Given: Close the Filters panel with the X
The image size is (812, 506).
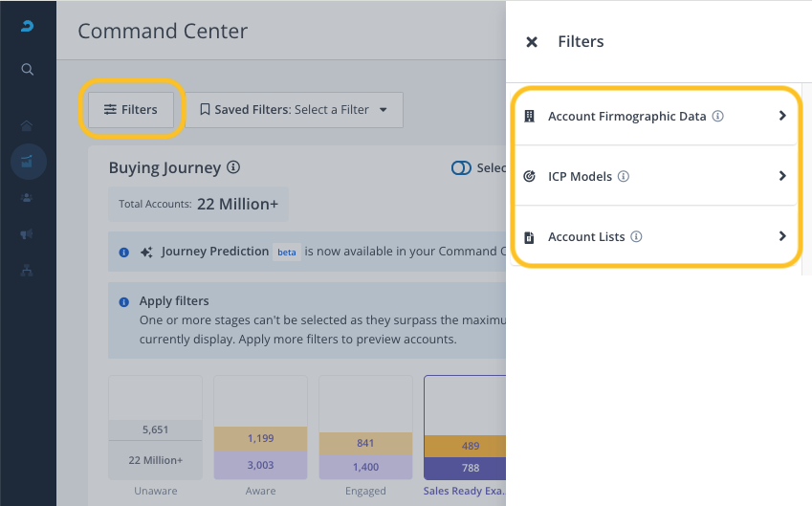Looking at the screenshot, I should pos(532,42).
